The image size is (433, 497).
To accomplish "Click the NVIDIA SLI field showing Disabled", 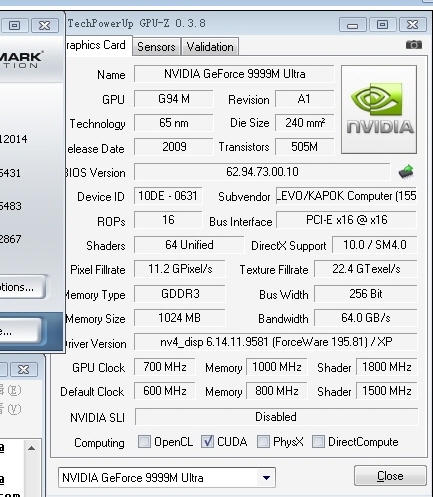I will [x=276, y=417].
